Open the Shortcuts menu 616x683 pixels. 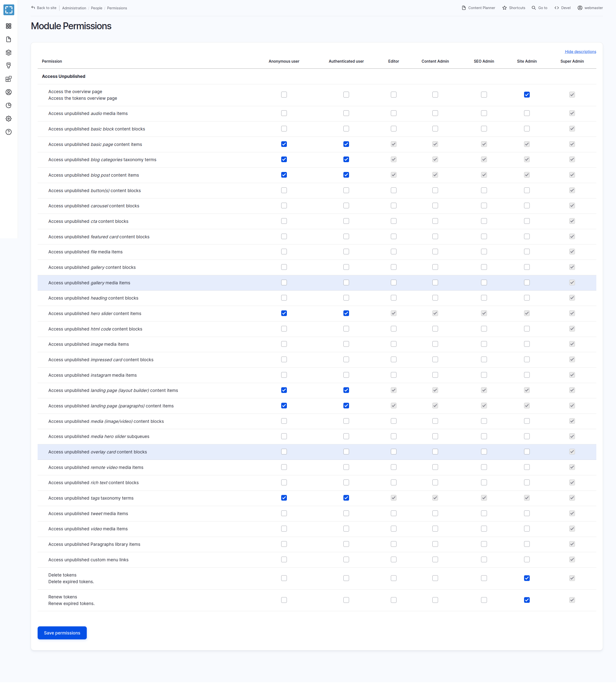[513, 8]
